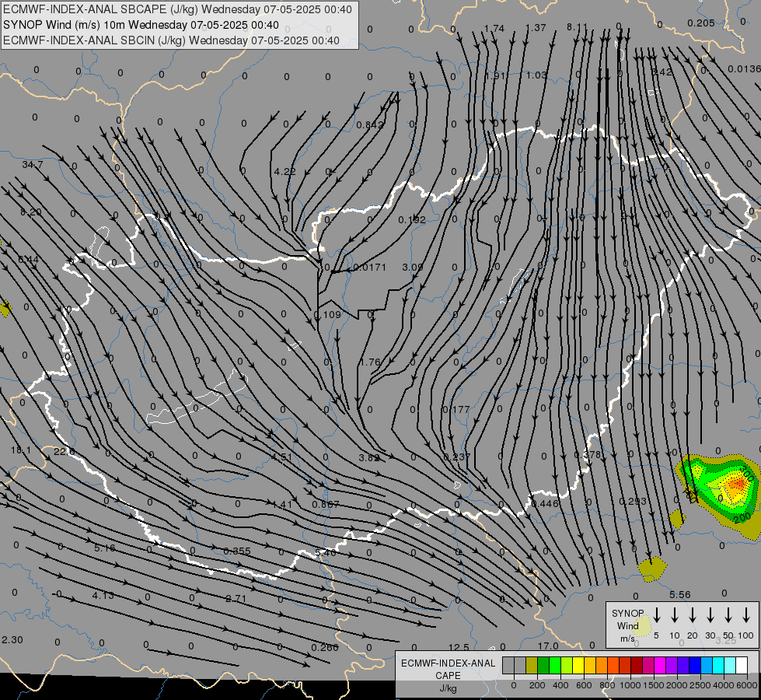
Task: Click the map value 3.09
Action: click(x=413, y=268)
